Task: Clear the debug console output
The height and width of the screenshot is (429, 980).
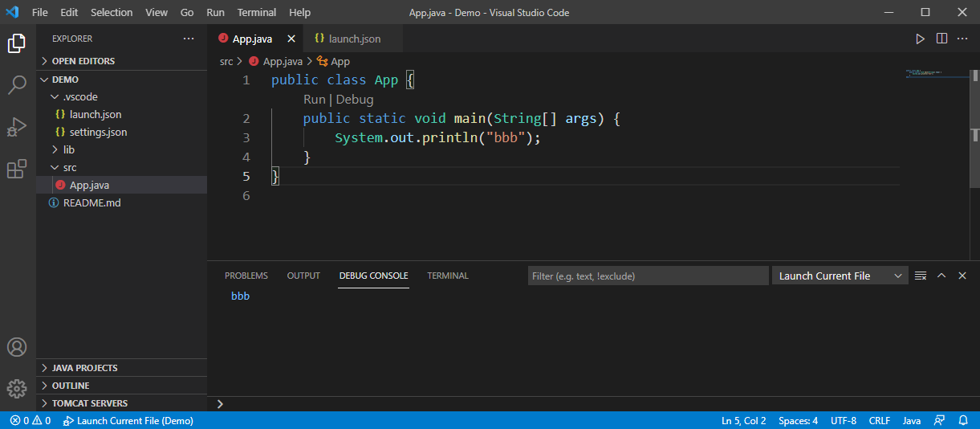Action: coord(921,276)
